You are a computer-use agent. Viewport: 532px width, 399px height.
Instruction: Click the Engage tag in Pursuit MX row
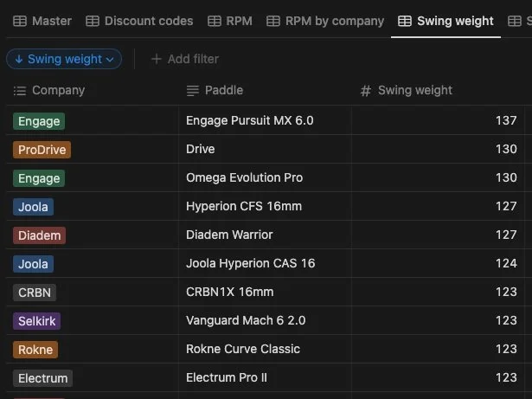(39, 121)
